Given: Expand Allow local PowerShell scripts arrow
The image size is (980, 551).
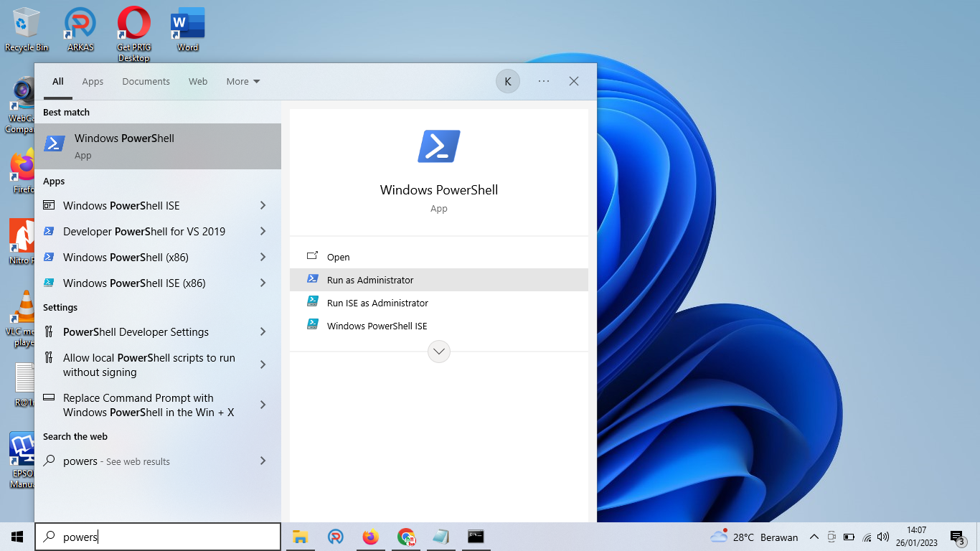Looking at the screenshot, I should [x=263, y=364].
